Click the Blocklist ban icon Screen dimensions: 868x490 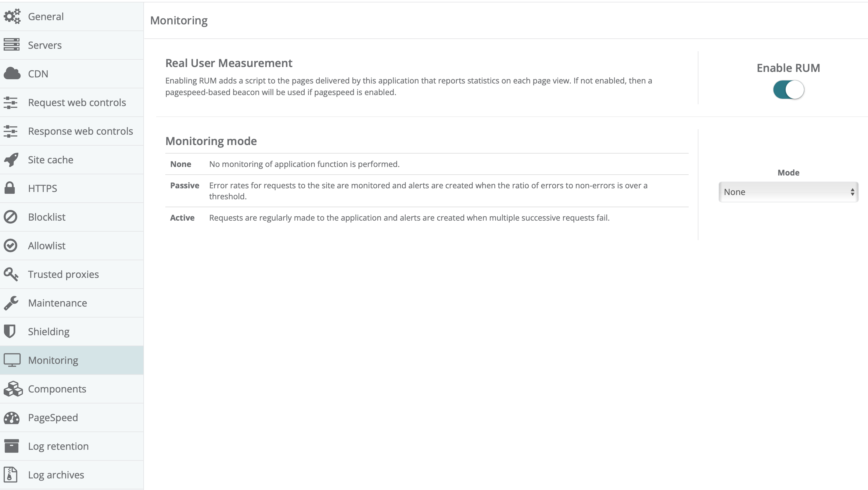point(10,217)
